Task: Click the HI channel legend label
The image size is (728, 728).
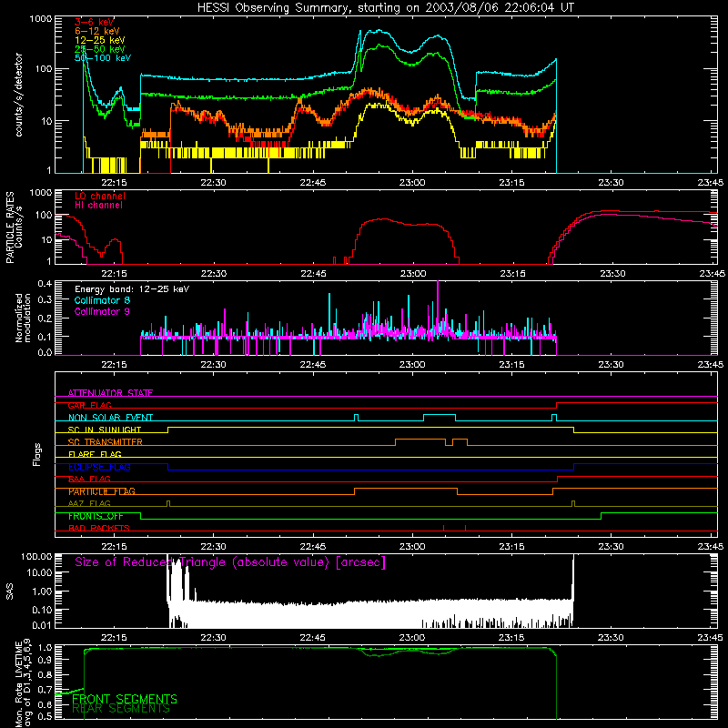Action: [x=98, y=205]
